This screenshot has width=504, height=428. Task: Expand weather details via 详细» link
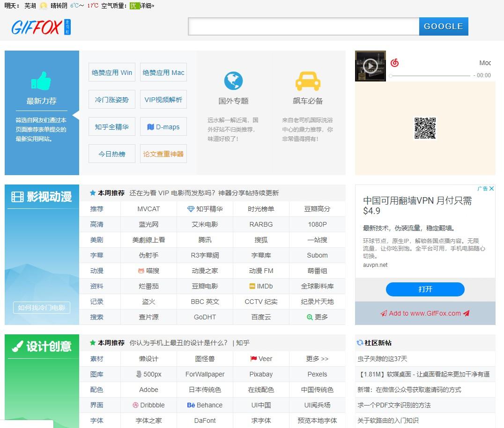(x=147, y=6)
